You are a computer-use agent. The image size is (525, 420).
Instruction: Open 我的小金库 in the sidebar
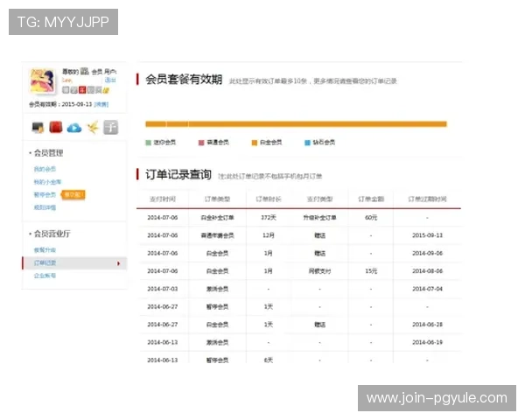pos(47,182)
